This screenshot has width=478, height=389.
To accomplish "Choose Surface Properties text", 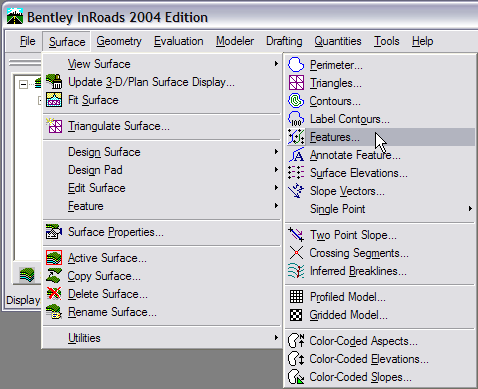I will click(x=116, y=232).
